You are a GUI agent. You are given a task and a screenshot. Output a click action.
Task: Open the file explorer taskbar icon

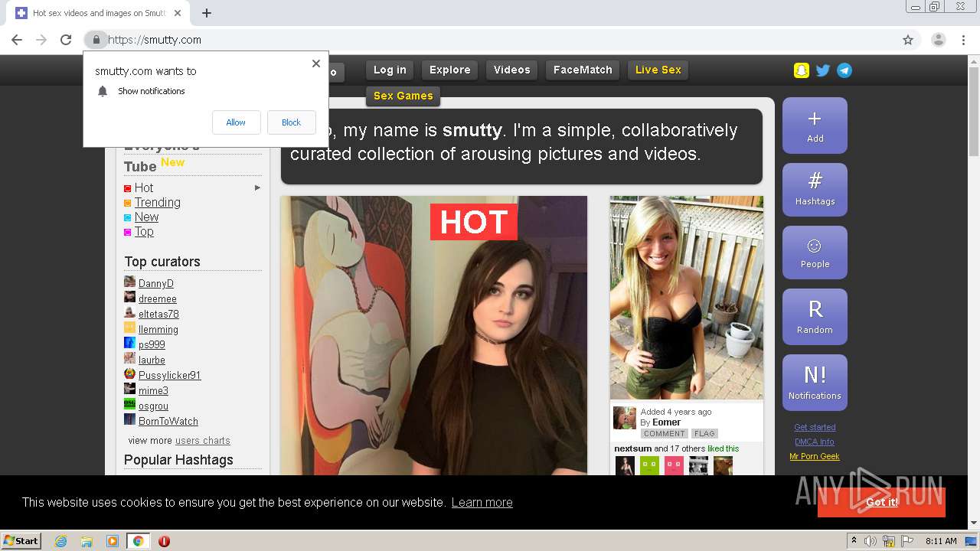click(87, 541)
